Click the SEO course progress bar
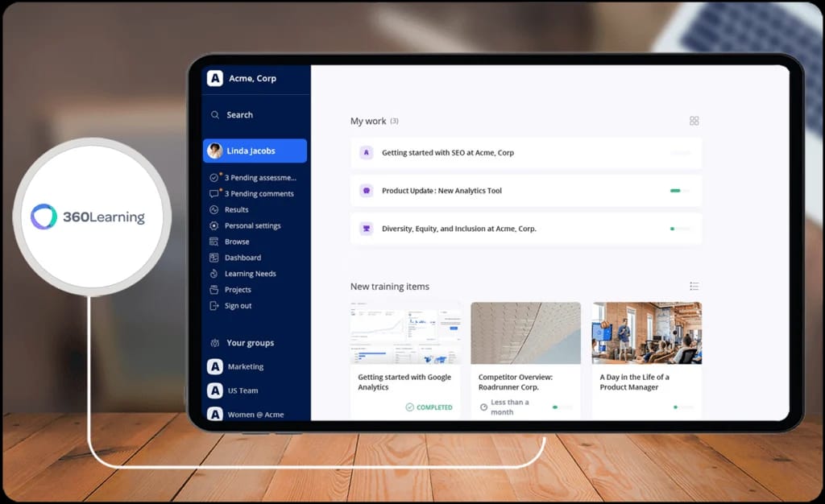 [680, 153]
